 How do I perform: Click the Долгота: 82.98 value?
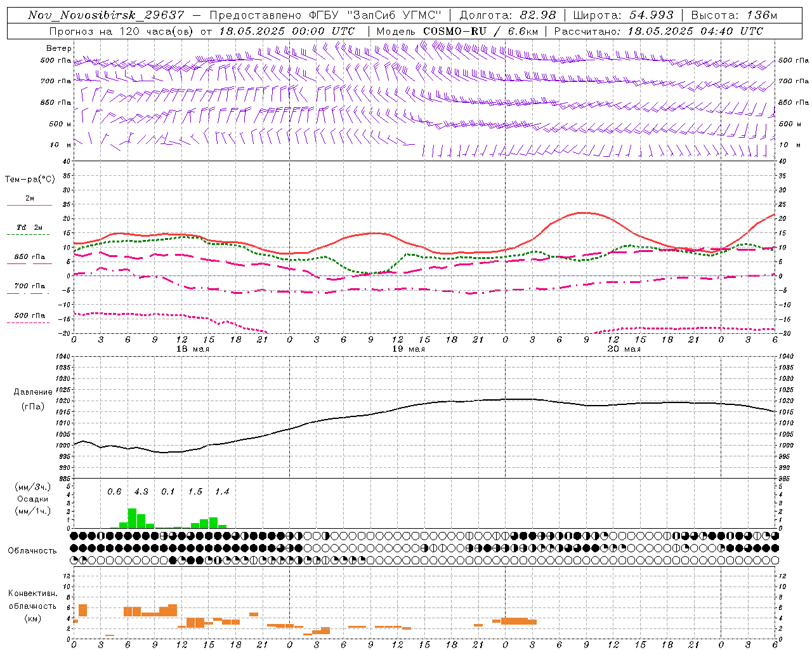pyautogui.click(x=507, y=15)
